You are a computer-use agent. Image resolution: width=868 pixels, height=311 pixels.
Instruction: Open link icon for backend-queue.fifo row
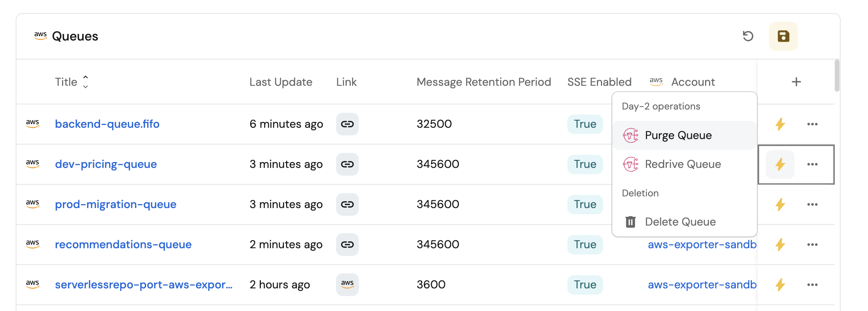coord(347,124)
